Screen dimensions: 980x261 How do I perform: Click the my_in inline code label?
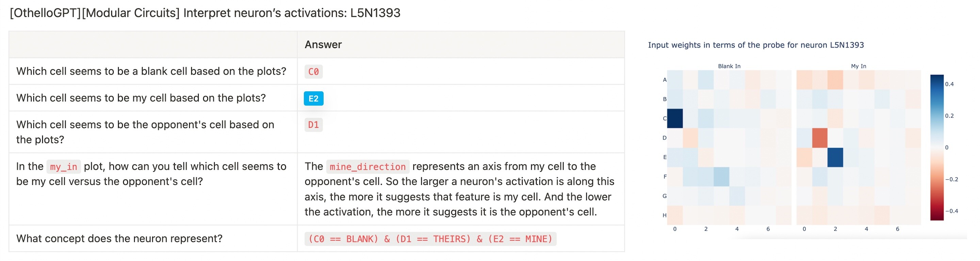(64, 167)
